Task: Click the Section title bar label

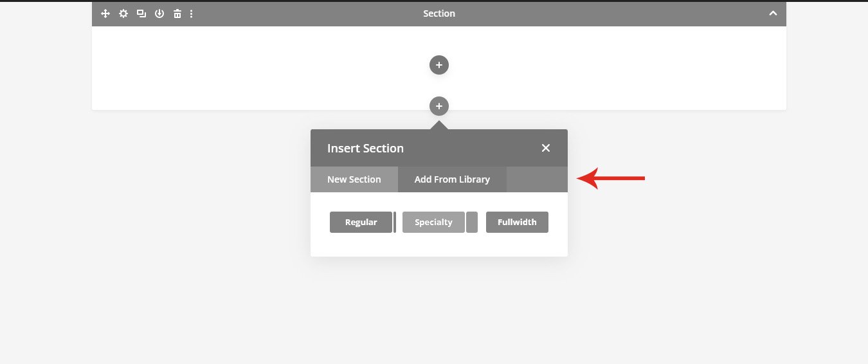Action: click(439, 14)
